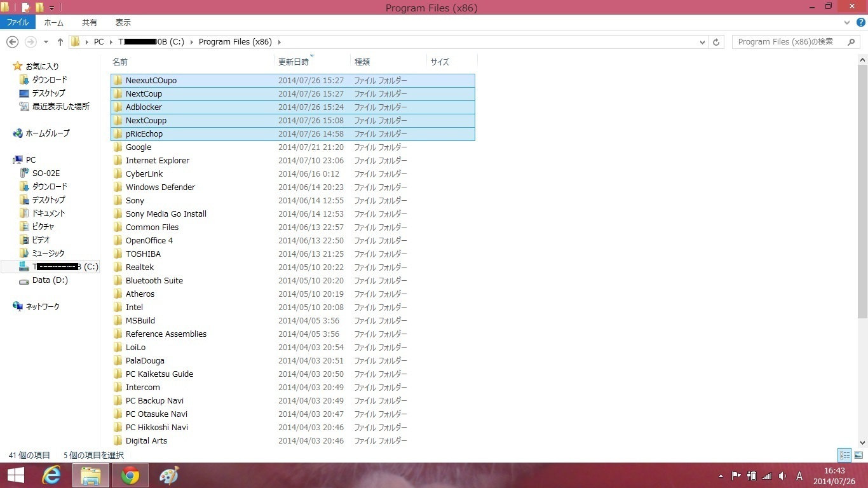Open ミュージック under PC
The width and height of the screenshot is (868, 488).
(x=48, y=253)
